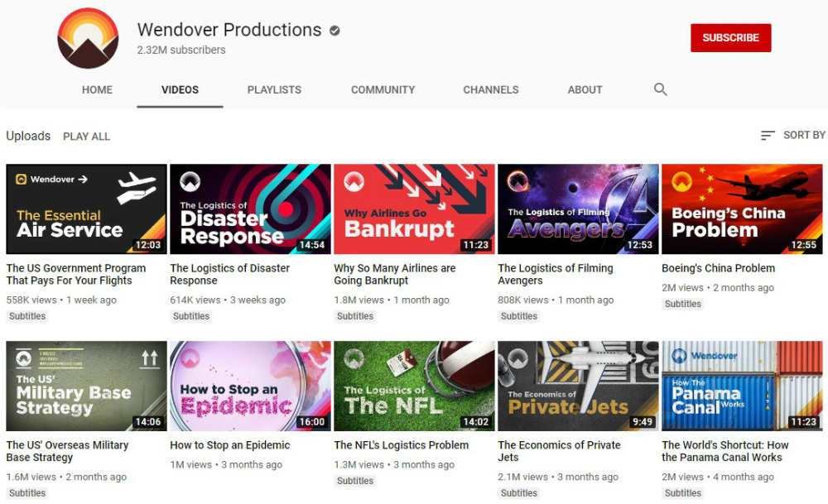Click The Economics of Private Jets title
Image resolution: width=828 pixels, height=504 pixels.
(x=559, y=451)
